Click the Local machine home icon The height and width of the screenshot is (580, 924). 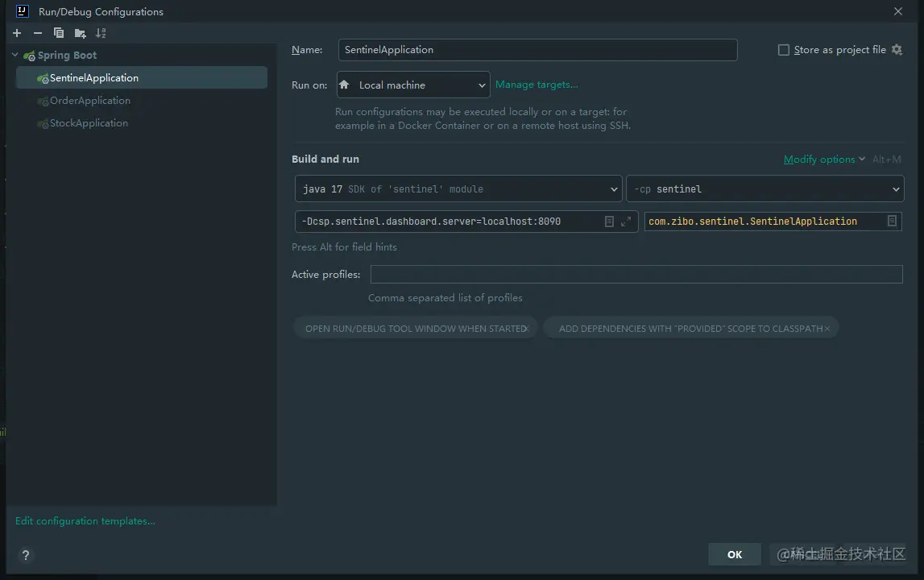click(345, 85)
